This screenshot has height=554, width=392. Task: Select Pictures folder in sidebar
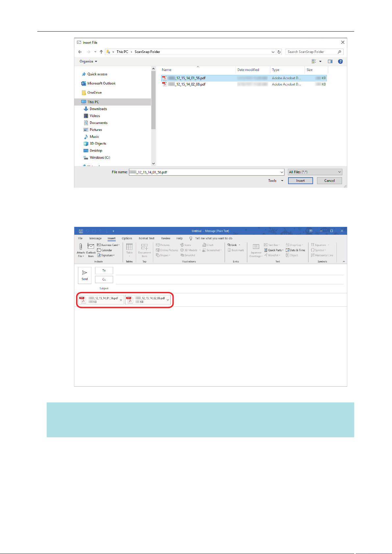[93, 130]
